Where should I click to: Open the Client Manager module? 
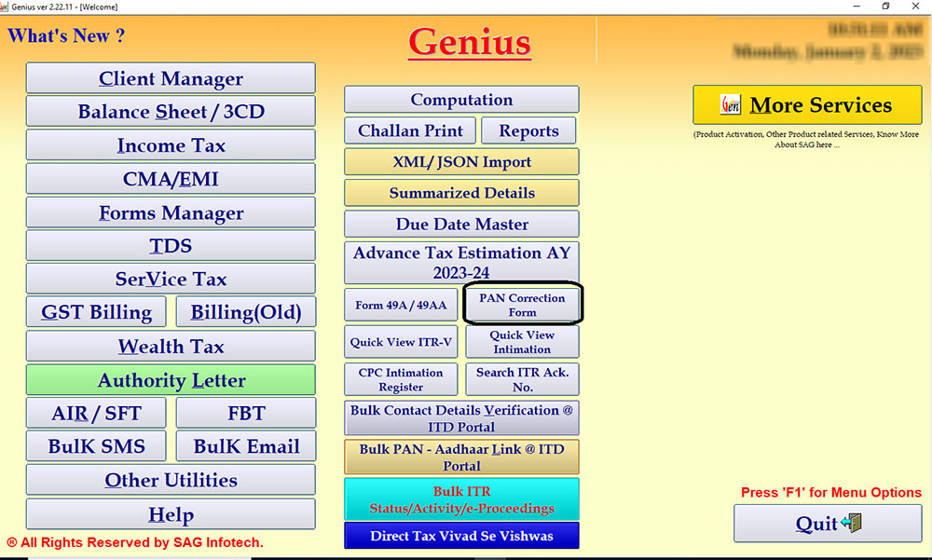click(171, 77)
